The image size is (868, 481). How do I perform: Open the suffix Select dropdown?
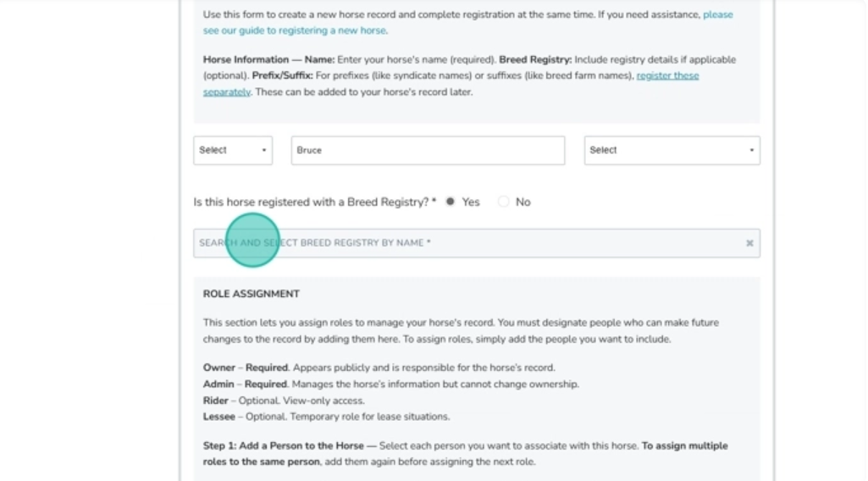click(x=672, y=151)
